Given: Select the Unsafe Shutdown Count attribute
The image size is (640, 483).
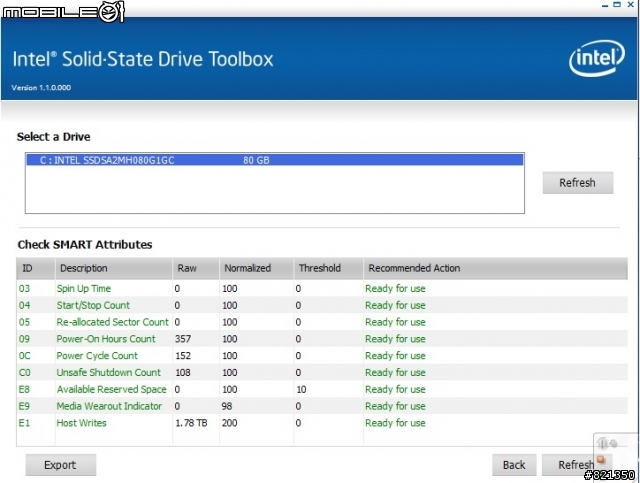Looking at the screenshot, I should pos(322,372).
